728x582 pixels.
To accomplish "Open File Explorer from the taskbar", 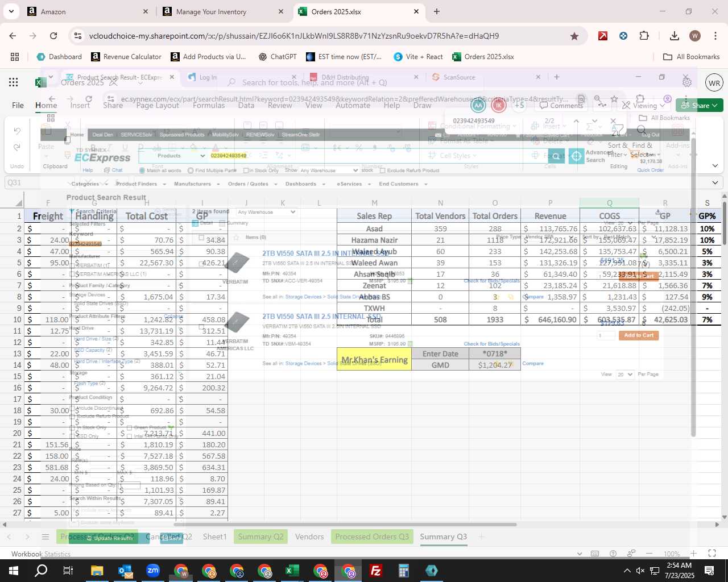I will tap(97, 571).
